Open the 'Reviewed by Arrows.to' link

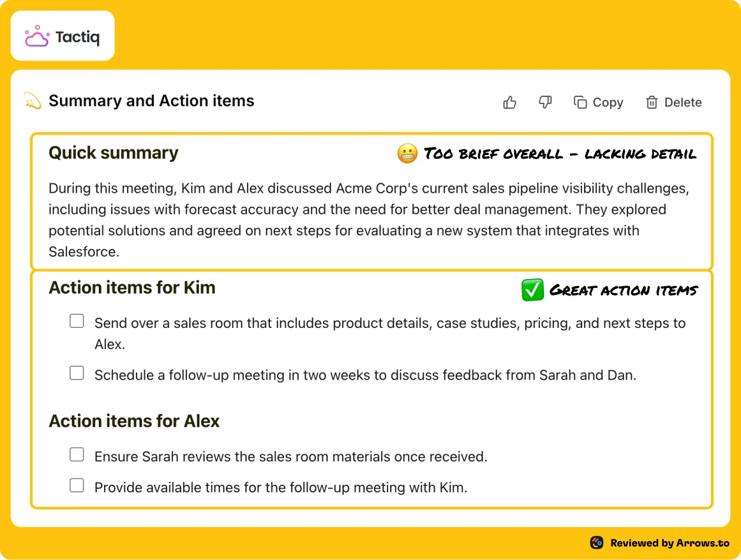(670, 543)
